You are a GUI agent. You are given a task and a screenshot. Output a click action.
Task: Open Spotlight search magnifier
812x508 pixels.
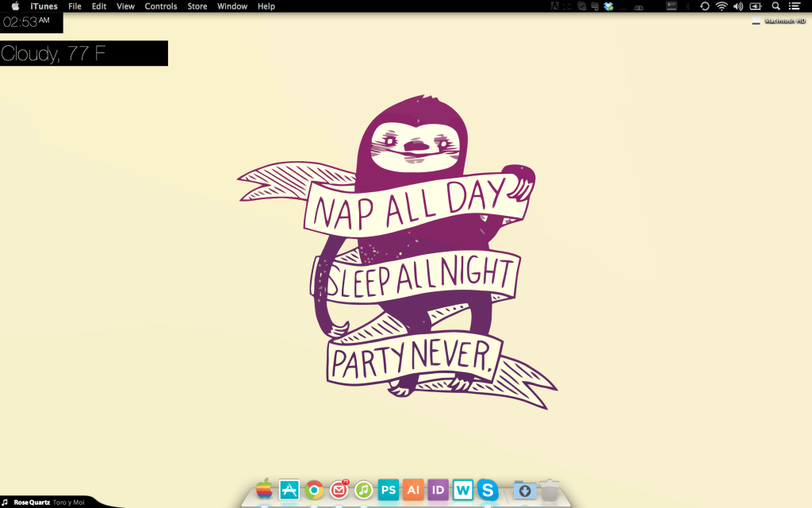tap(776, 6)
